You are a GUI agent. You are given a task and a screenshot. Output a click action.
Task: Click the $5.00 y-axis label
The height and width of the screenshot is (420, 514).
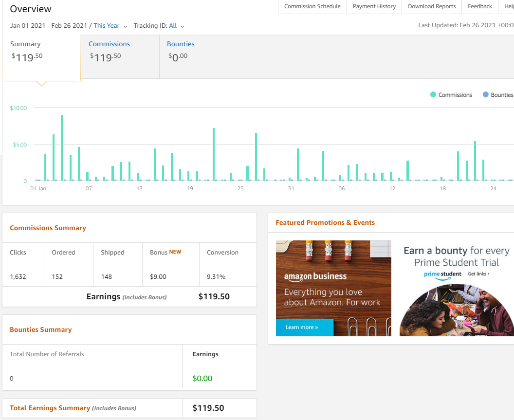(x=19, y=145)
